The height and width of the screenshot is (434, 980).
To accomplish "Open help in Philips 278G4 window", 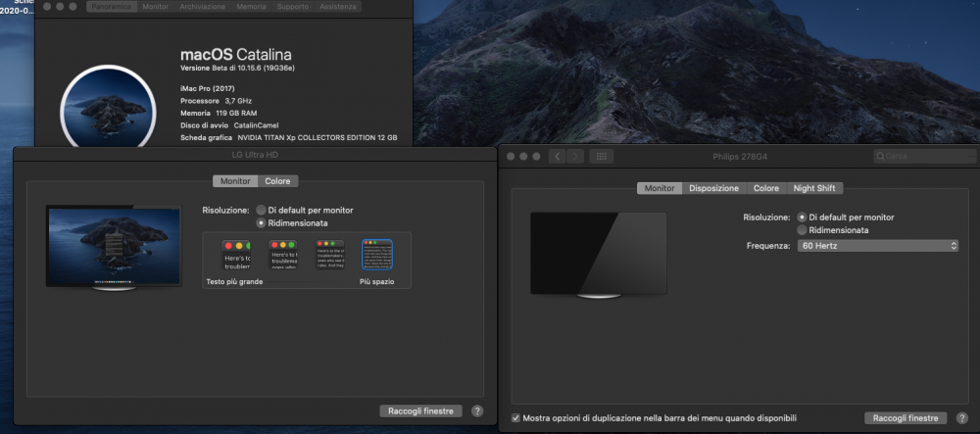I will pos(962,417).
